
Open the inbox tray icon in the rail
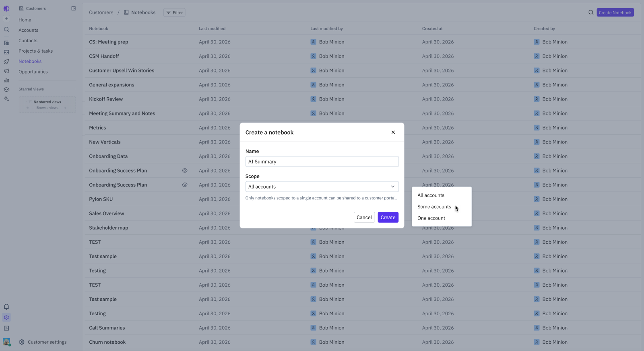(x=6, y=52)
